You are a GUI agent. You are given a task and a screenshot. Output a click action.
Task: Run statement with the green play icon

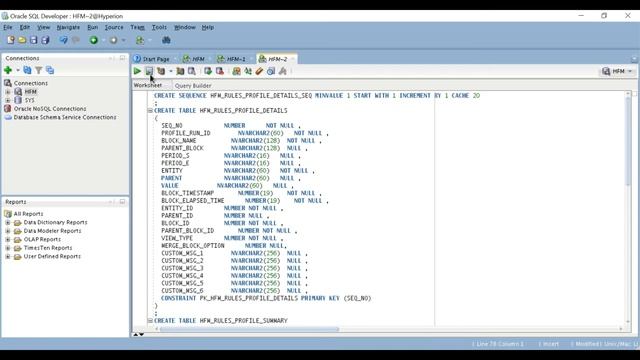tap(137, 71)
